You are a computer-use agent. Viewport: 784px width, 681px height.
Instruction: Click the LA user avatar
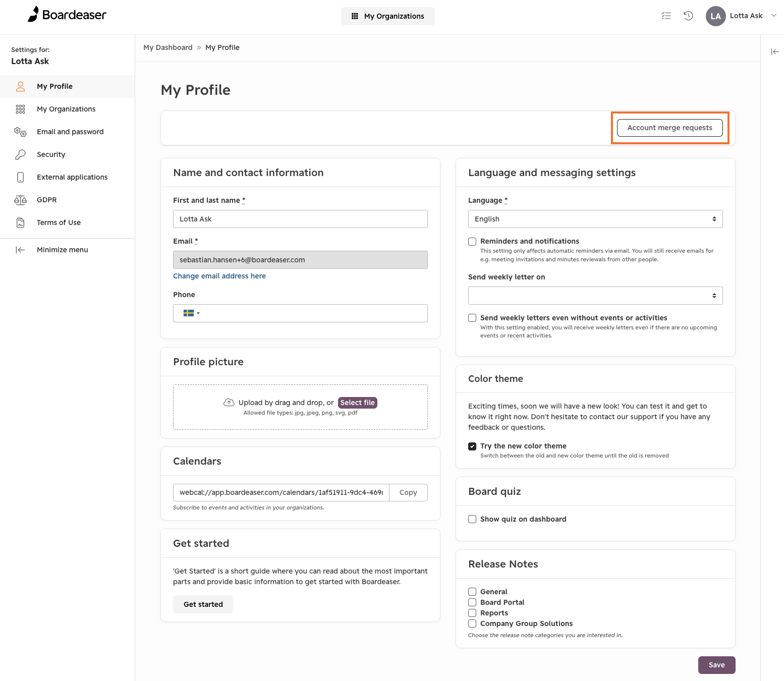[715, 16]
